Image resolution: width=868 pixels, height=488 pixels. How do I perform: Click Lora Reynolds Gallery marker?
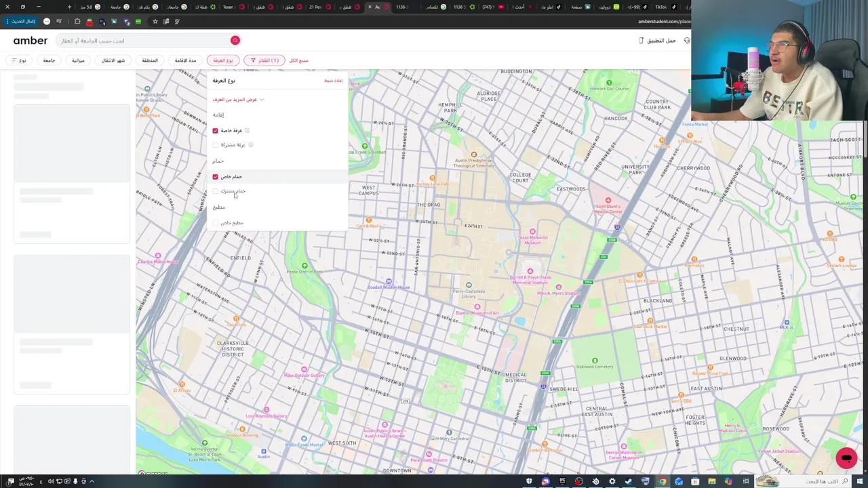click(267, 410)
